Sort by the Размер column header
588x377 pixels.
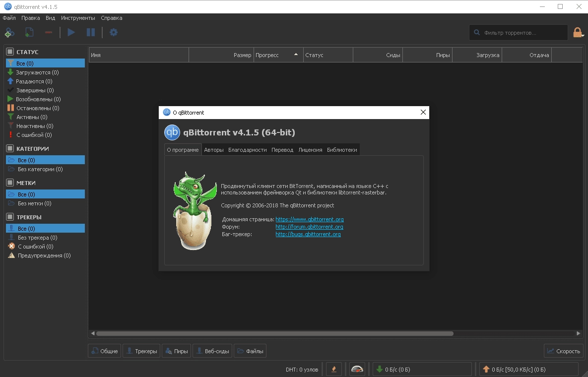click(221, 55)
